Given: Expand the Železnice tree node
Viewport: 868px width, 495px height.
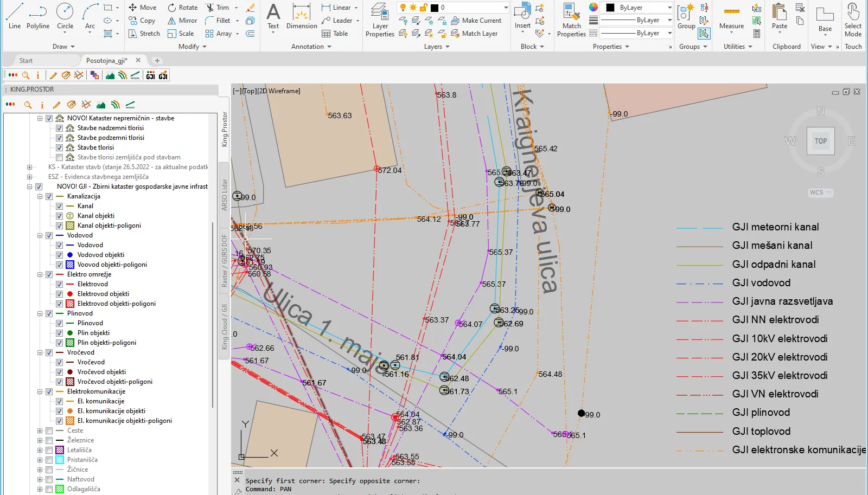Looking at the screenshot, I should 40,440.
